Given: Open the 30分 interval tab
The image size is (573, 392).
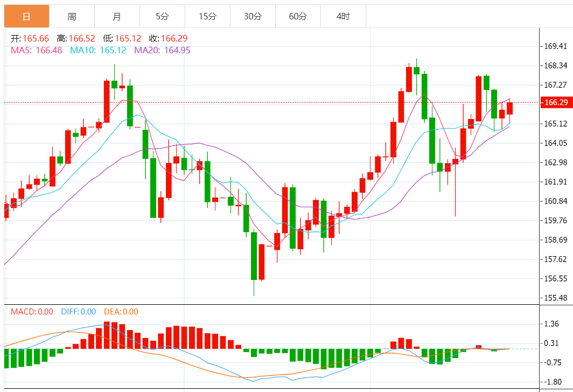Looking at the screenshot, I should 253,17.
